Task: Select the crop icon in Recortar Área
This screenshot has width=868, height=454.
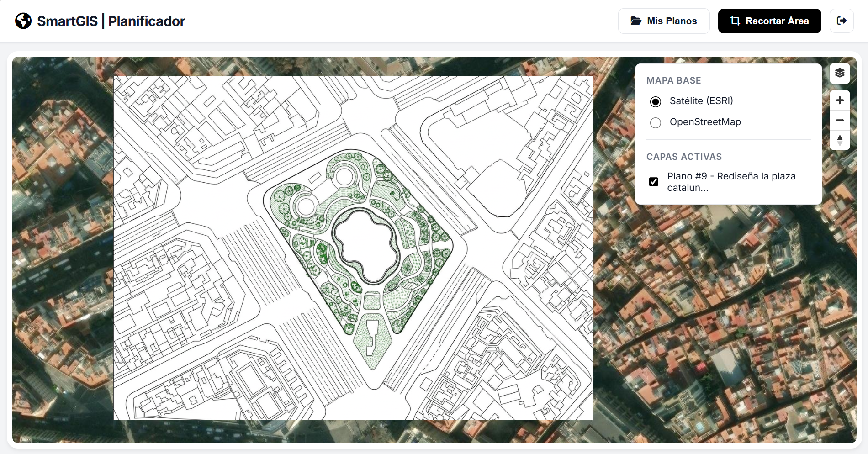Action: tap(736, 21)
